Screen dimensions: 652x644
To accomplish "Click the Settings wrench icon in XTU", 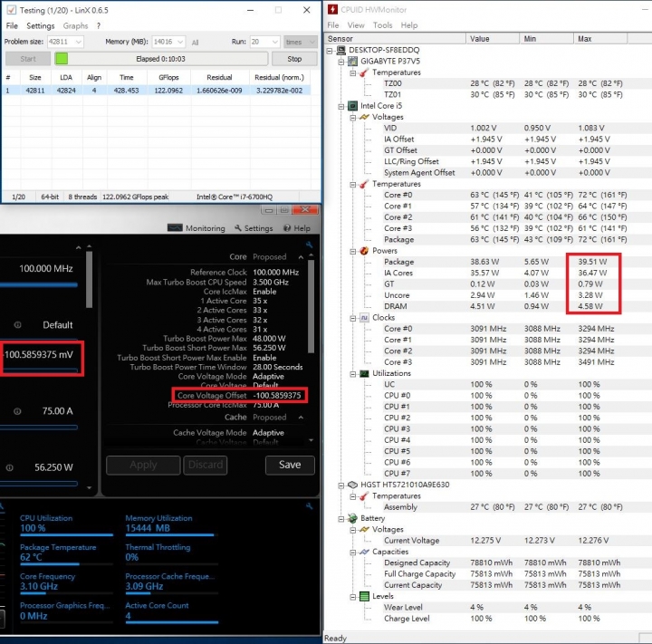I will pos(238,228).
